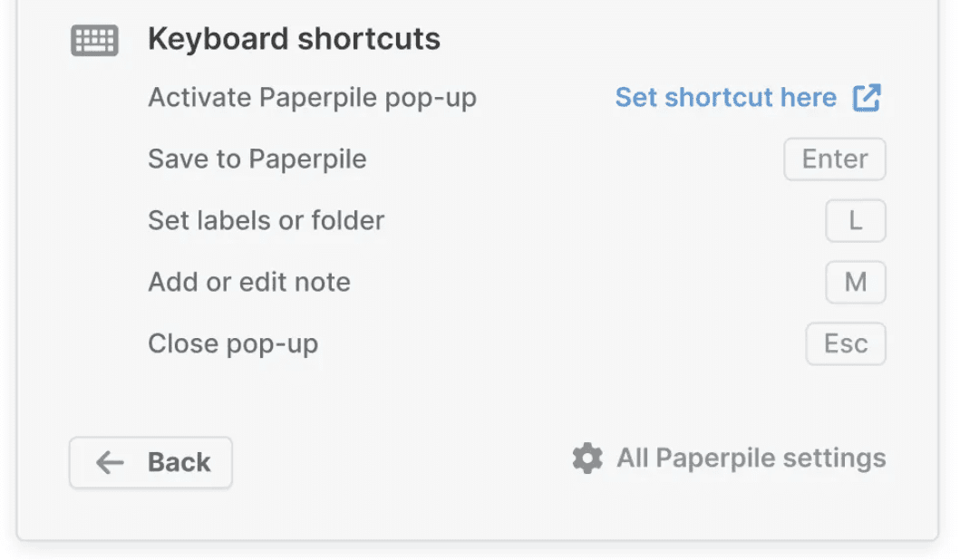The image size is (979, 560).
Task: Click the gear icon for Paperpile settings
Action: (x=587, y=459)
